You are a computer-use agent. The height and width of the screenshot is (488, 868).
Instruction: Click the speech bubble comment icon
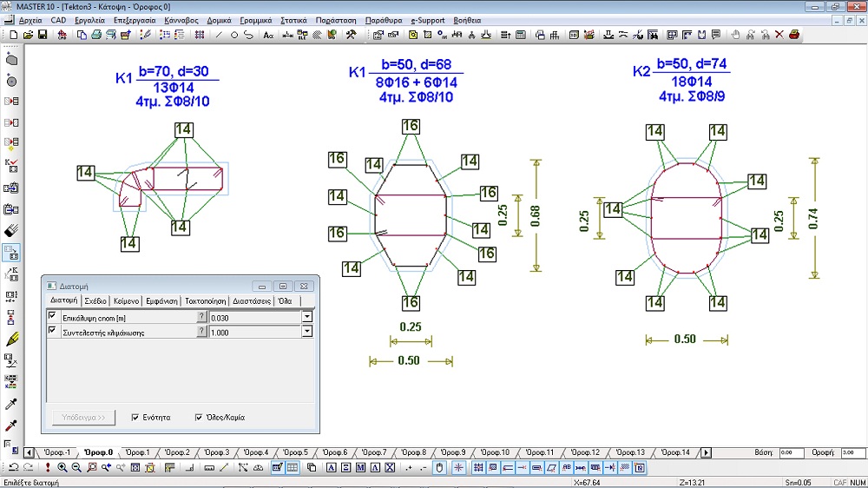click(x=716, y=35)
